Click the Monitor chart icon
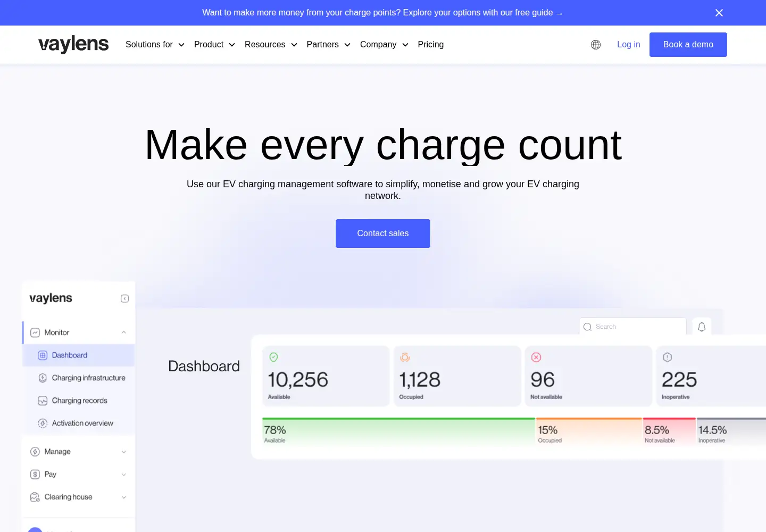766x532 pixels. pyautogui.click(x=35, y=332)
